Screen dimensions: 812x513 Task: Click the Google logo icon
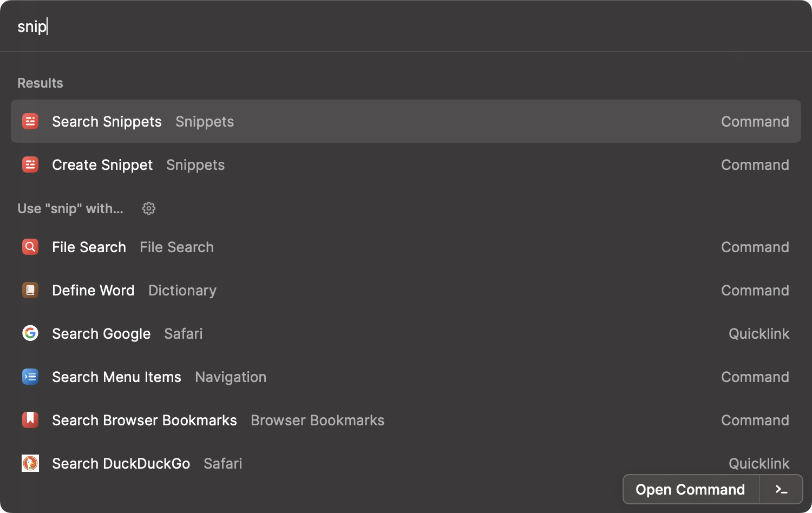[x=30, y=333]
